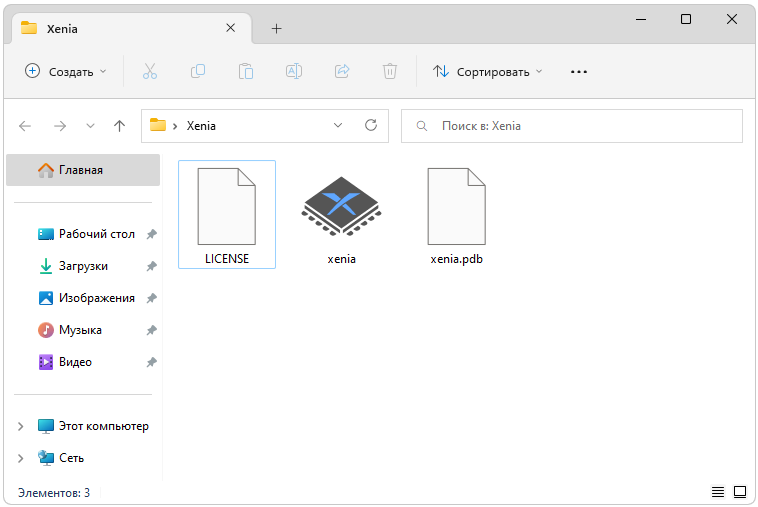Go up one folder level
Viewport: 758px width, 507px height.
point(119,126)
